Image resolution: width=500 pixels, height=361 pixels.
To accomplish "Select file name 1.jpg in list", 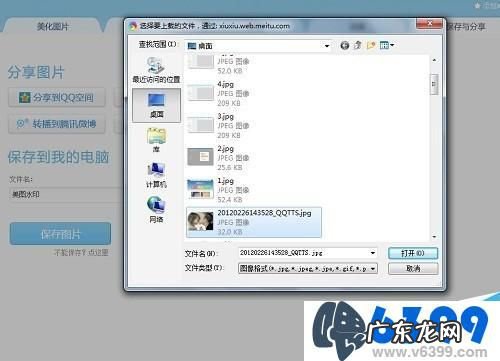I will coord(226,181).
